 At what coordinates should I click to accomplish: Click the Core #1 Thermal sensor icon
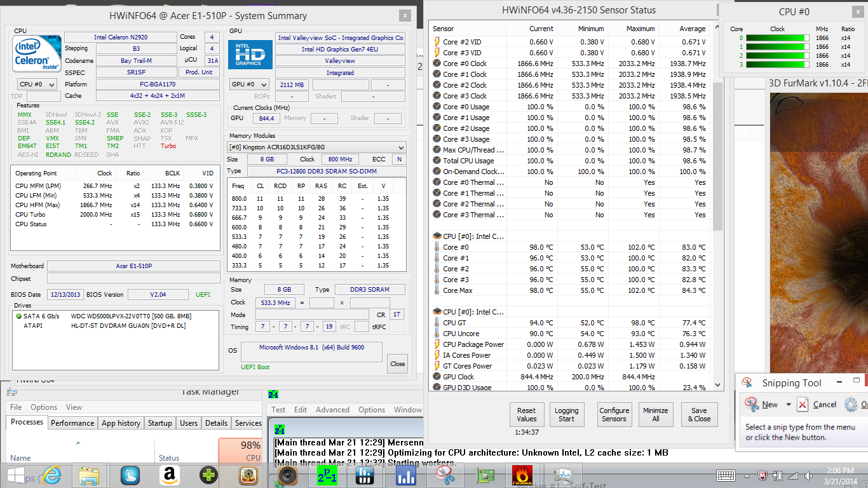[x=437, y=193]
